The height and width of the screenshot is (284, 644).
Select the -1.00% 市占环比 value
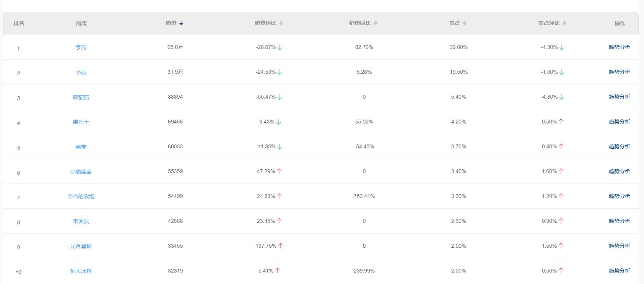[549, 72]
